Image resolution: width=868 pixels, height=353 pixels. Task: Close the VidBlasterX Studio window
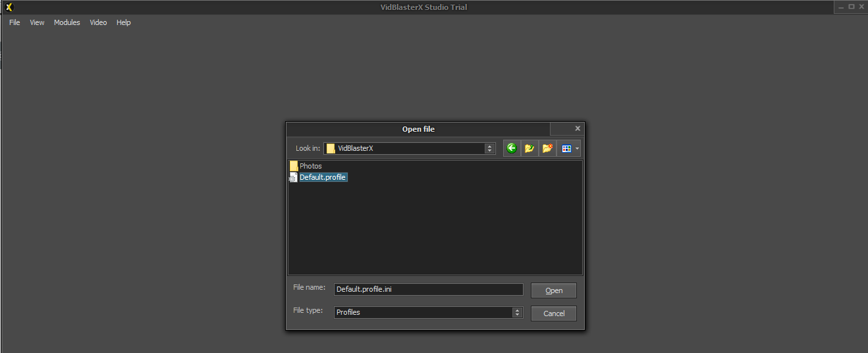[x=861, y=7]
